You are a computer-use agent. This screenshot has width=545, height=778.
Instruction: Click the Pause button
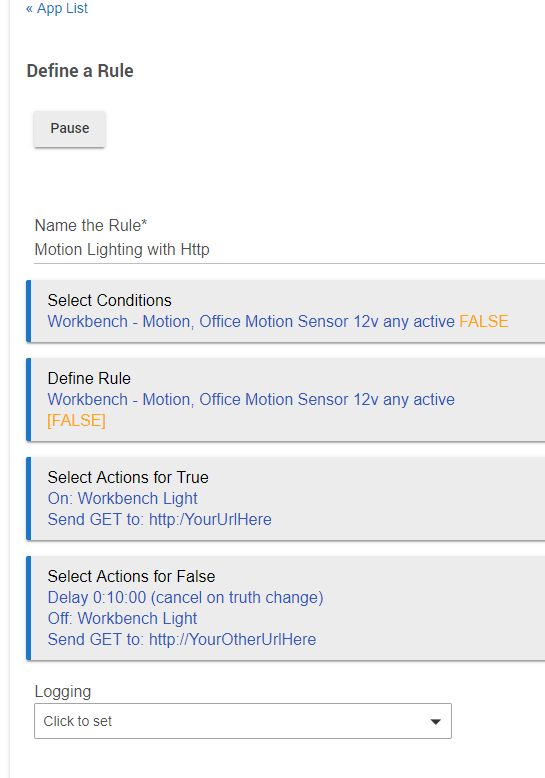[69, 129]
